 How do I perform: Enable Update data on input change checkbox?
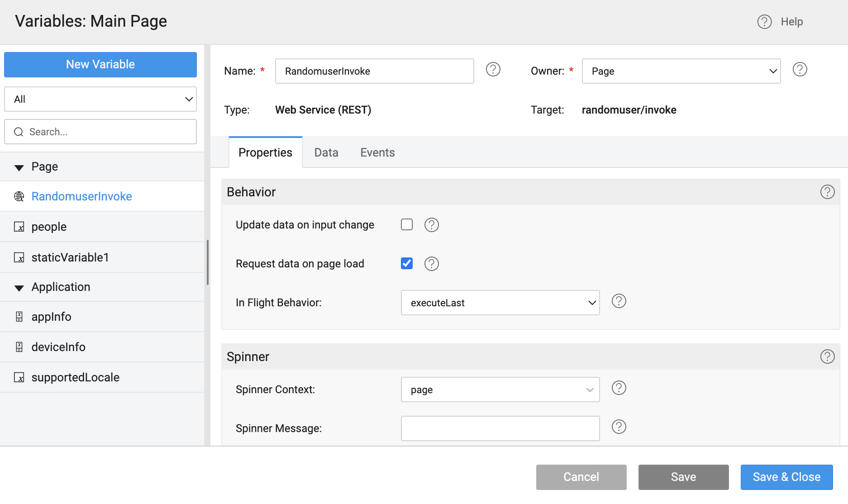[x=407, y=225]
